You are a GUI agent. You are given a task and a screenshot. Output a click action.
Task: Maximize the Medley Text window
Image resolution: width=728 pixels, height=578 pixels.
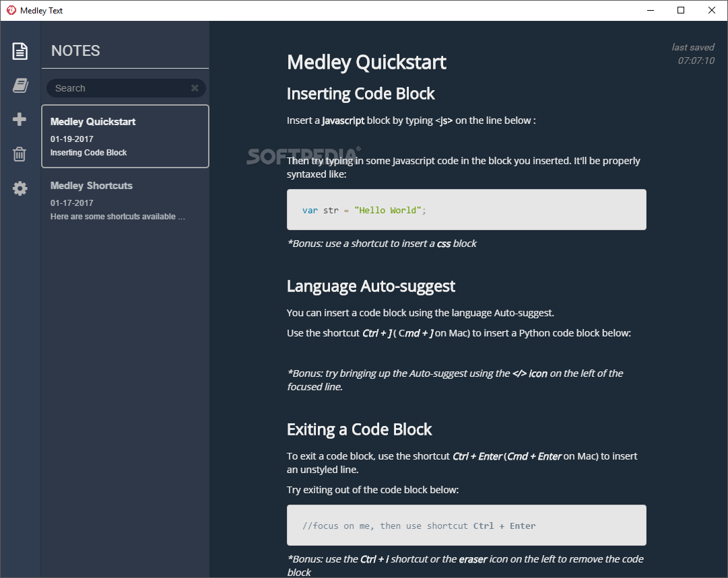click(x=681, y=10)
